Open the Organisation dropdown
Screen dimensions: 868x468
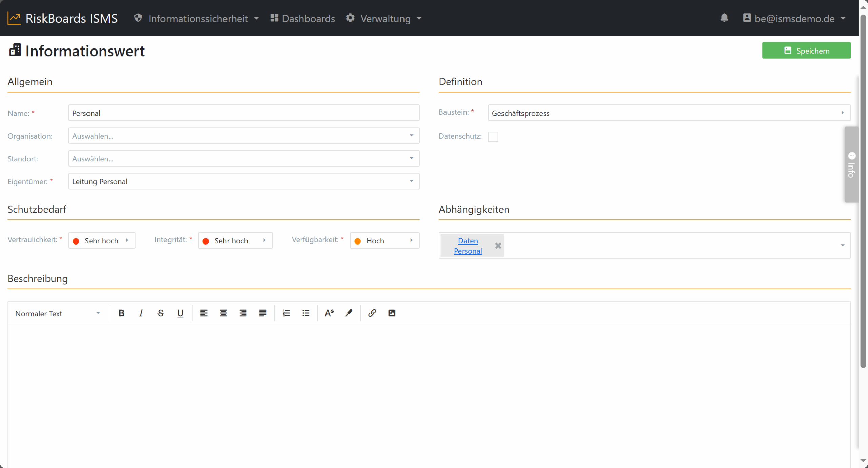click(244, 136)
